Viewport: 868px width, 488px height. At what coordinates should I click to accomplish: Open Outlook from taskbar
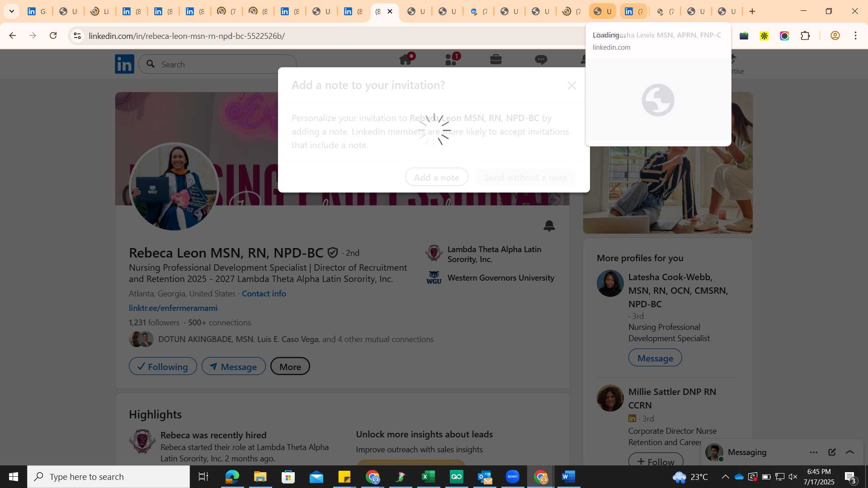point(485,477)
